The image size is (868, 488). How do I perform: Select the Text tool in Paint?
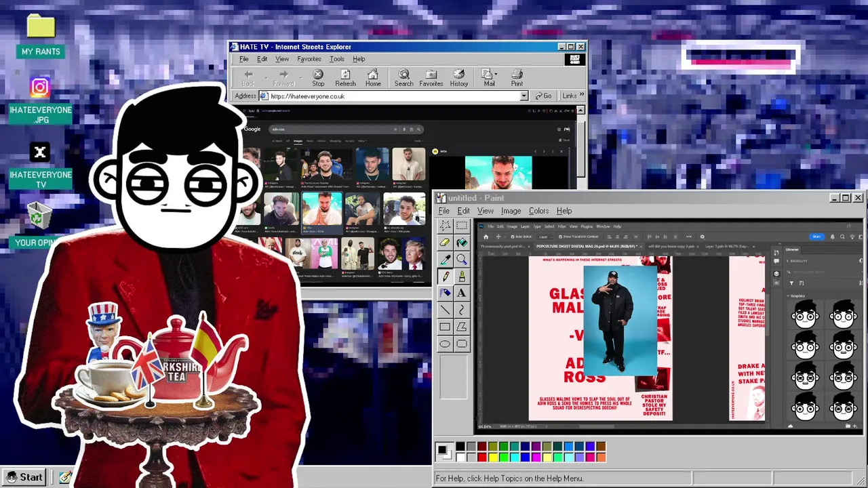tap(462, 293)
